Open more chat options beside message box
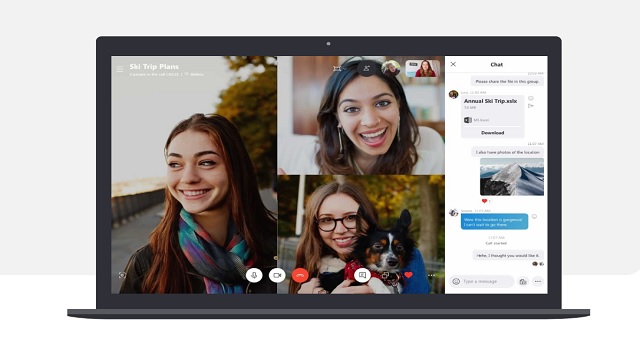Image resolution: width=640 pixels, height=360 pixels. pyautogui.click(x=538, y=281)
